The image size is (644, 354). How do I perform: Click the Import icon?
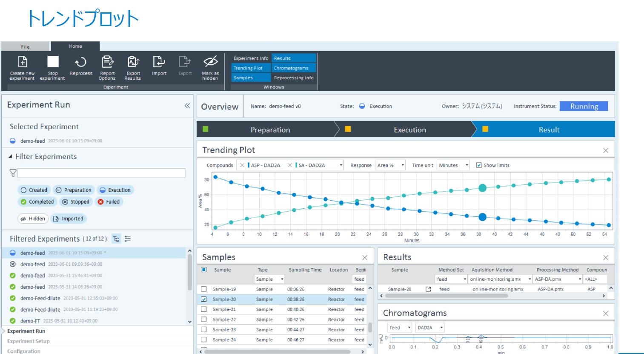pos(159,62)
